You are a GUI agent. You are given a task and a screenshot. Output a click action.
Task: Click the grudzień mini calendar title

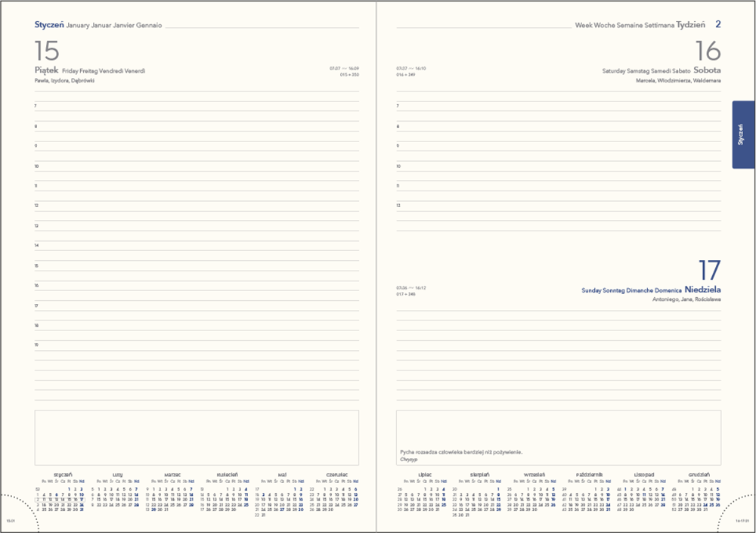699,475
